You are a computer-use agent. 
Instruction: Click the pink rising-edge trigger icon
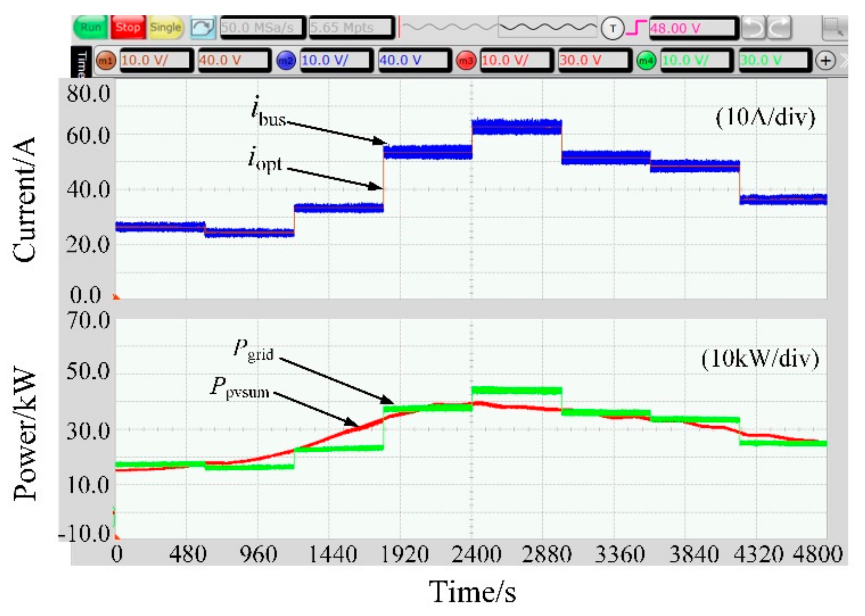(x=636, y=28)
